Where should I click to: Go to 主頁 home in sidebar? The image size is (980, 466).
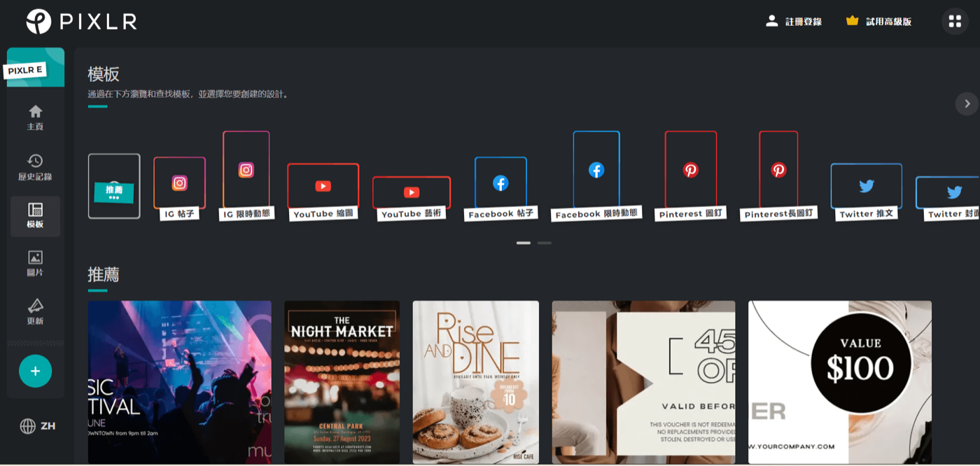(x=35, y=118)
